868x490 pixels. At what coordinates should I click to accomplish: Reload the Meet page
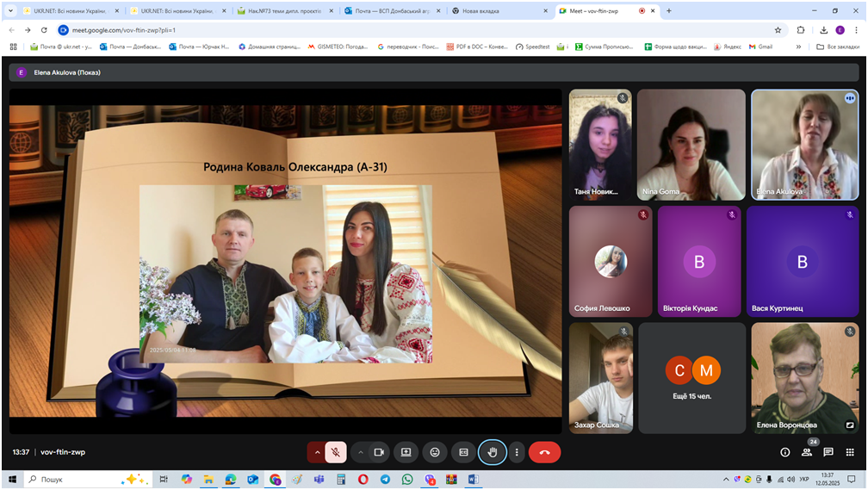point(44,30)
